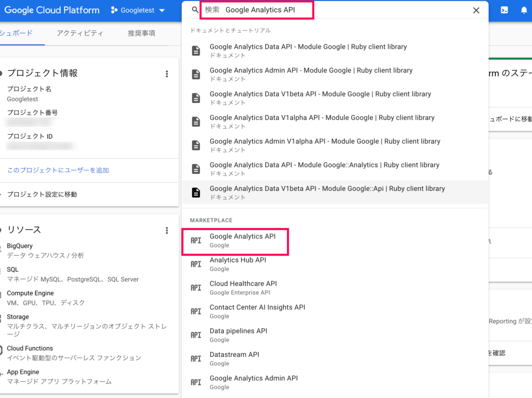The width and height of the screenshot is (532, 398).
Task: Open Storage resource
Action: click(x=18, y=317)
